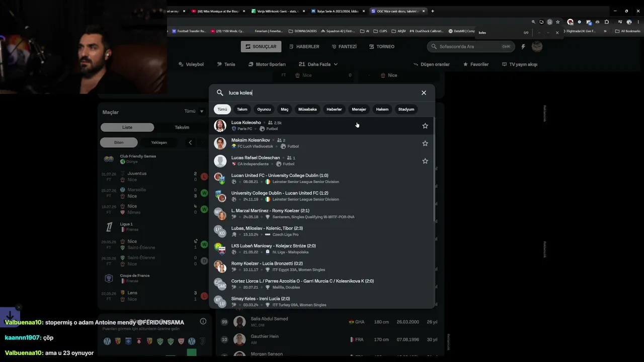Switch to the Vanja Milinkovic-Savic browser tab
This screenshot has width=644, height=362.
click(278, 11)
